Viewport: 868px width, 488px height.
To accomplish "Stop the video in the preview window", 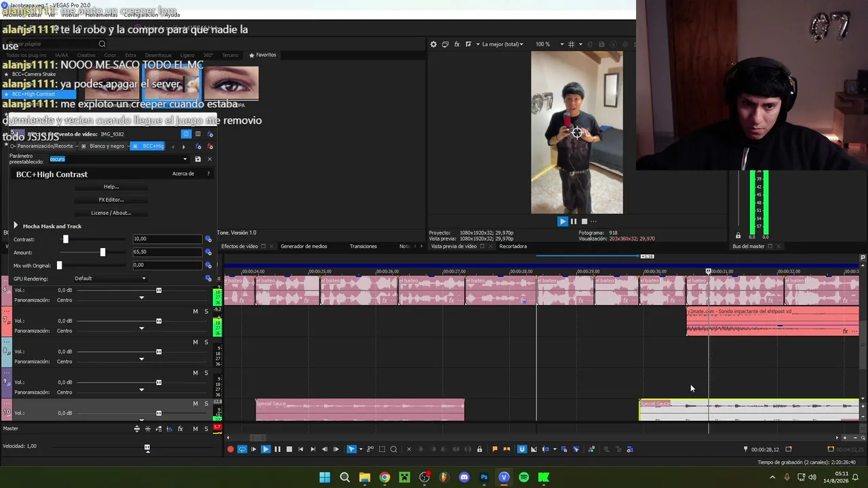I will click(584, 221).
